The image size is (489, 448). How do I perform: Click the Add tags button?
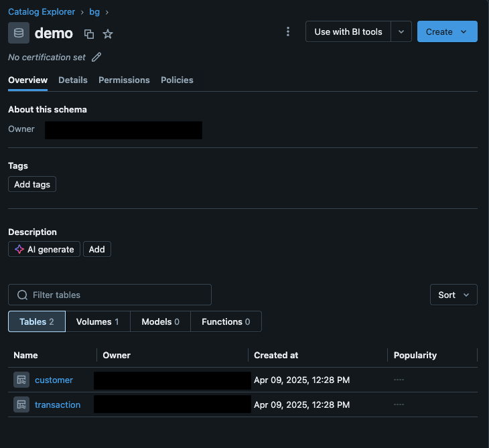pyautogui.click(x=32, y=184)
